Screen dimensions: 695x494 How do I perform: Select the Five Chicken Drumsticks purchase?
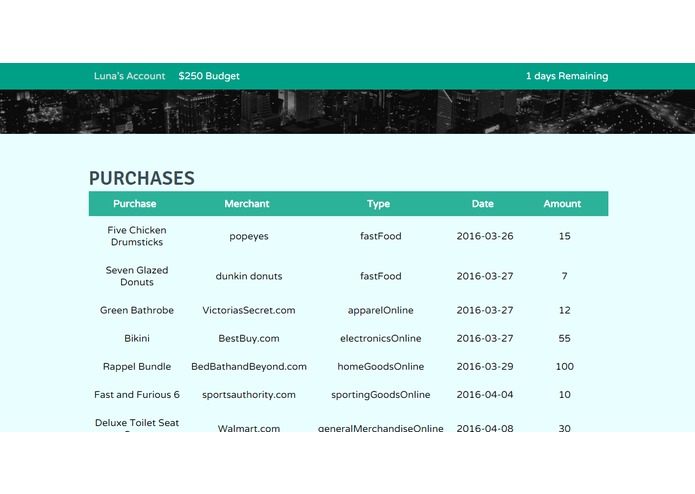(x=137, y=236)
